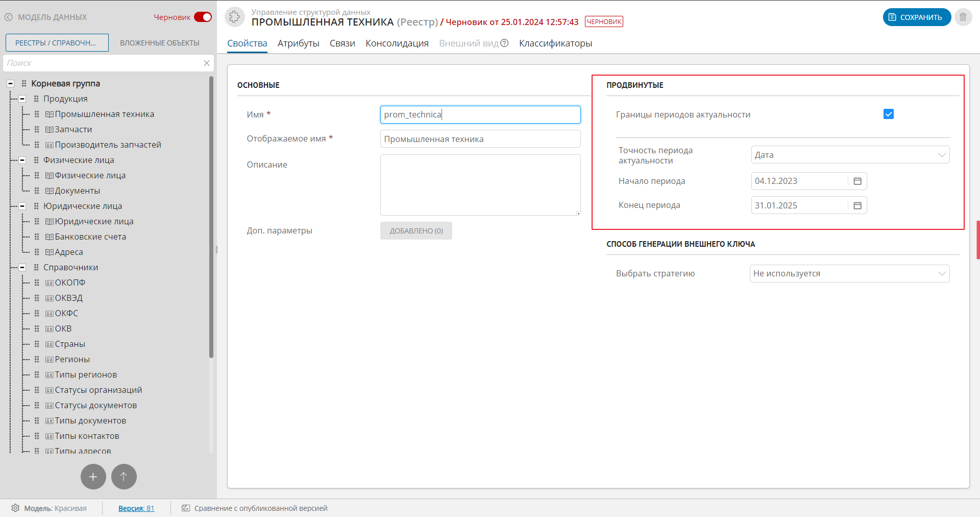
Task: Open the Классификаторы tab
Action: click(x=555, y=43)
